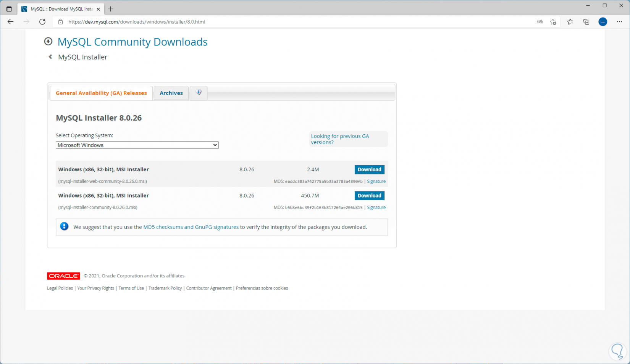Close the MySQL Download tab

coord(98,9)
